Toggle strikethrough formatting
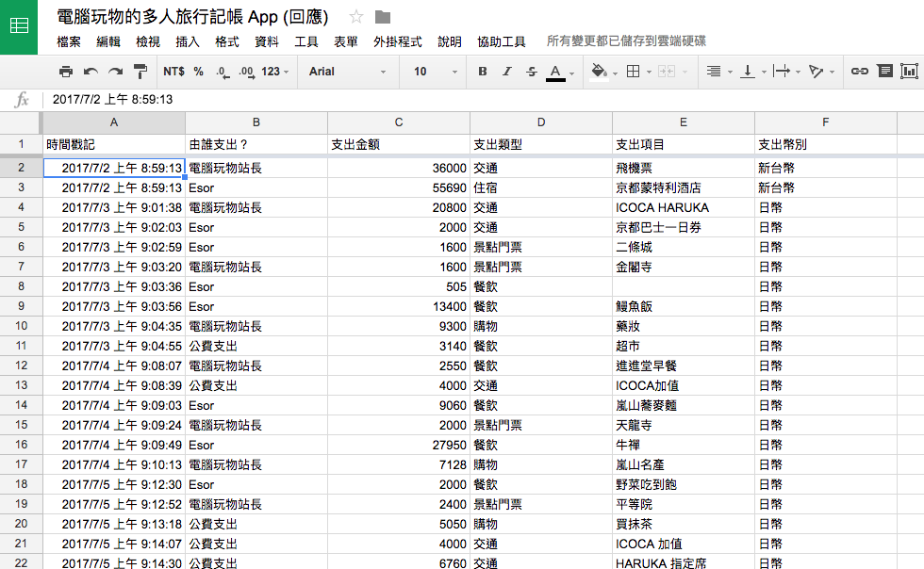The height and width of the screenshot is (569, 924). point(532,72)
